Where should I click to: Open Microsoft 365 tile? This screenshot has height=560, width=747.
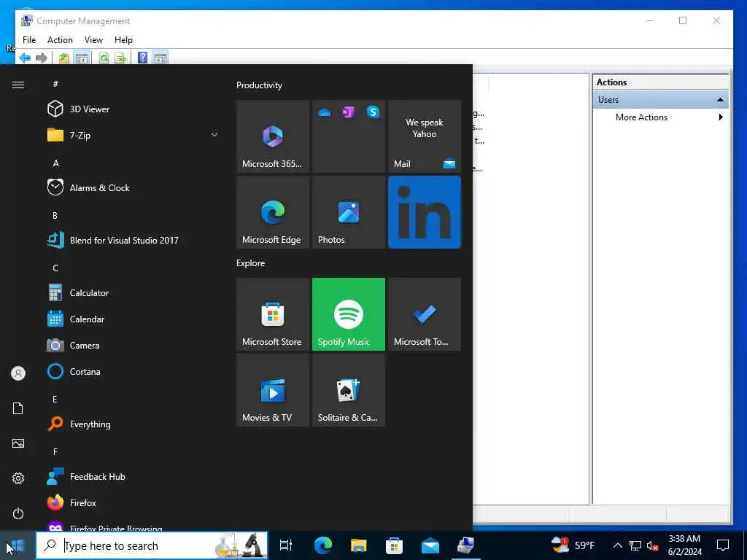(273, 136)
